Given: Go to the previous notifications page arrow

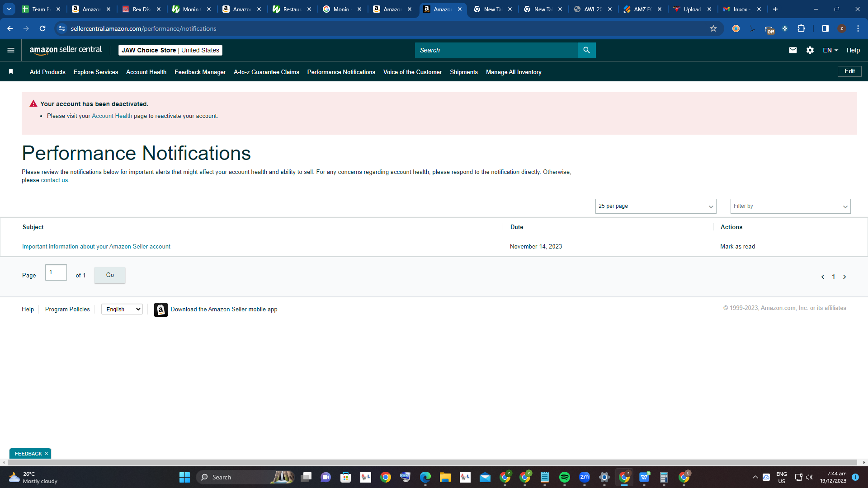Looking at the screenshot, I should pyautogui.click(x=823, y=277).
